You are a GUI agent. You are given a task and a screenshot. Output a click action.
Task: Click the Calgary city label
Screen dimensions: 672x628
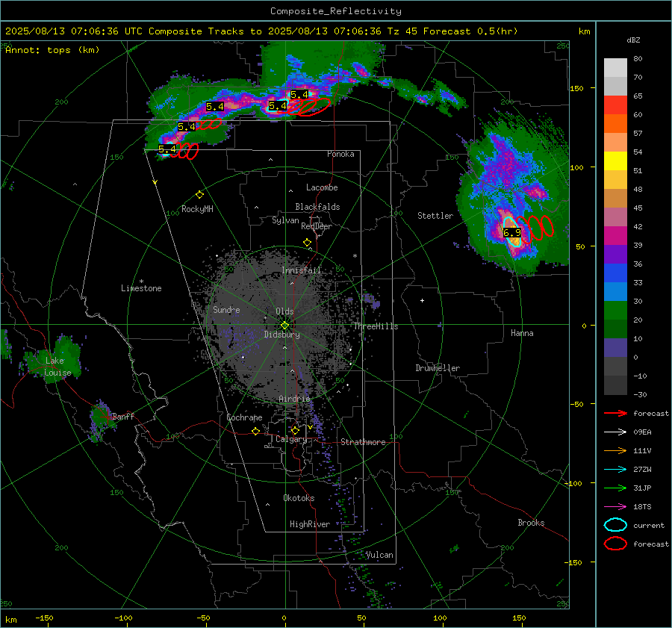click(x=291, y=439)
